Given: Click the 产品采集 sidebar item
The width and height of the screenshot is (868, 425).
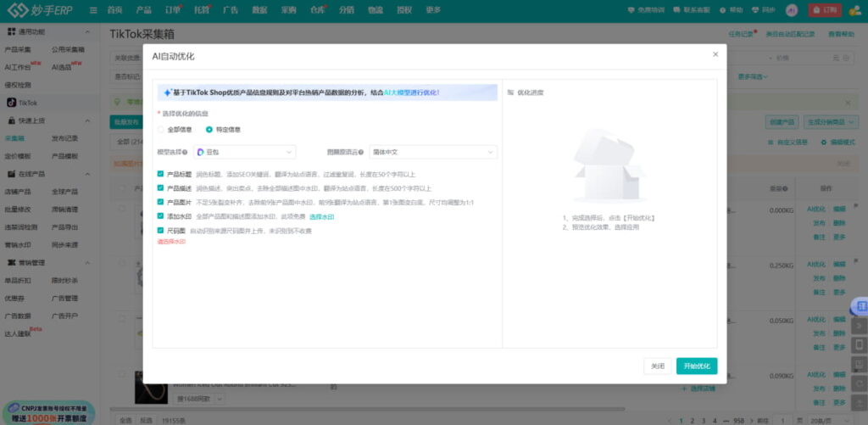Looking at the screenshot, I should pos(18,49).
